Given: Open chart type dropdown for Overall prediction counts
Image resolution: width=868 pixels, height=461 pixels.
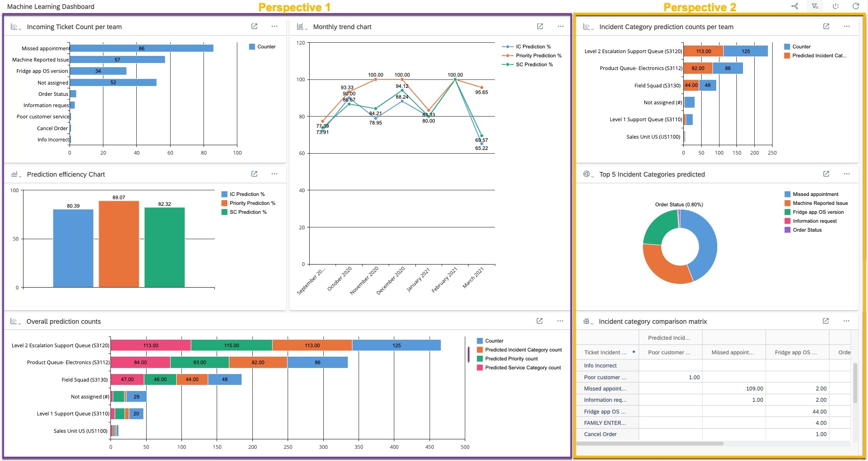Looking at the screenshot, I should coord(16,321).
